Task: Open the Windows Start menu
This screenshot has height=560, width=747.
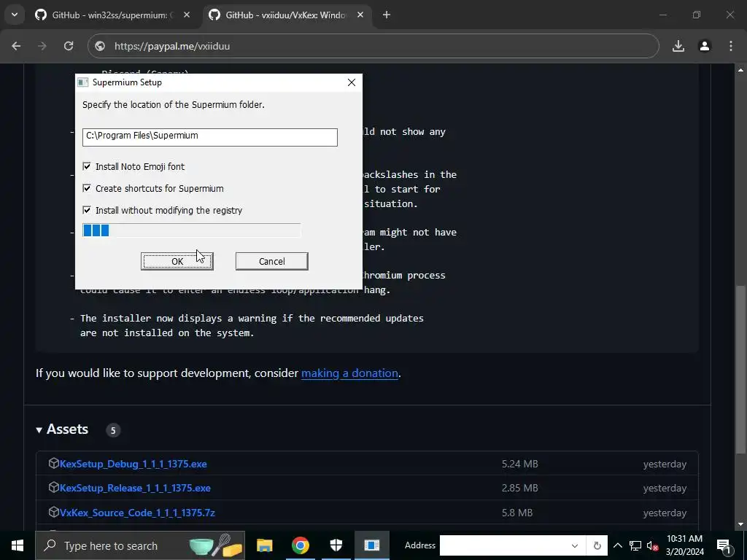Action: point(18,545)
